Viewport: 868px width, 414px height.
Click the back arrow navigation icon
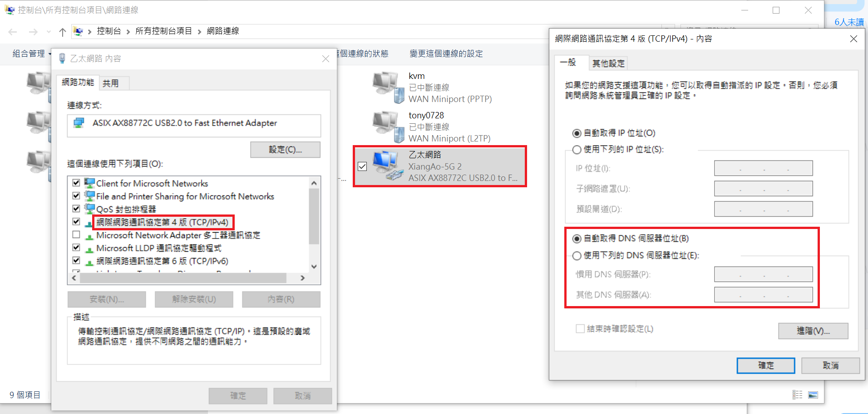pos(13,32)
